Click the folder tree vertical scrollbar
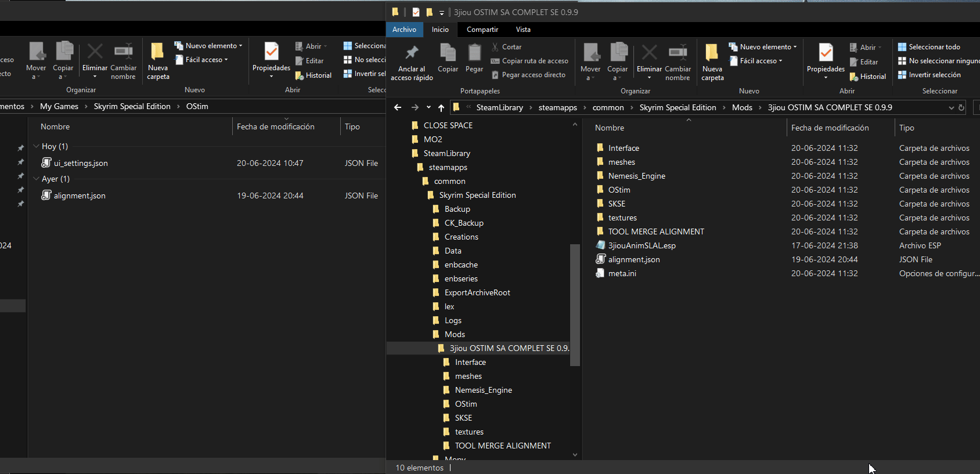 (575, 305)
